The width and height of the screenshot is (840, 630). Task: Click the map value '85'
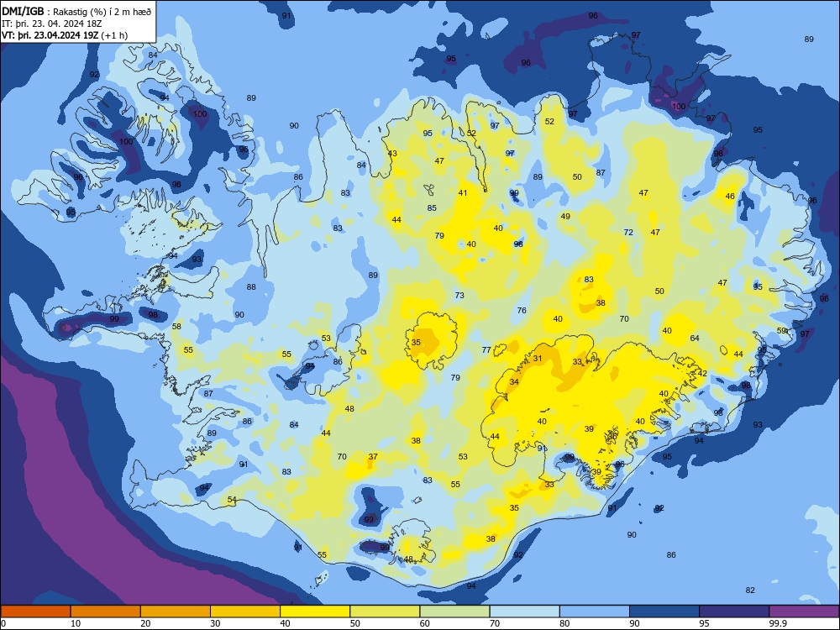pos(432,207)
